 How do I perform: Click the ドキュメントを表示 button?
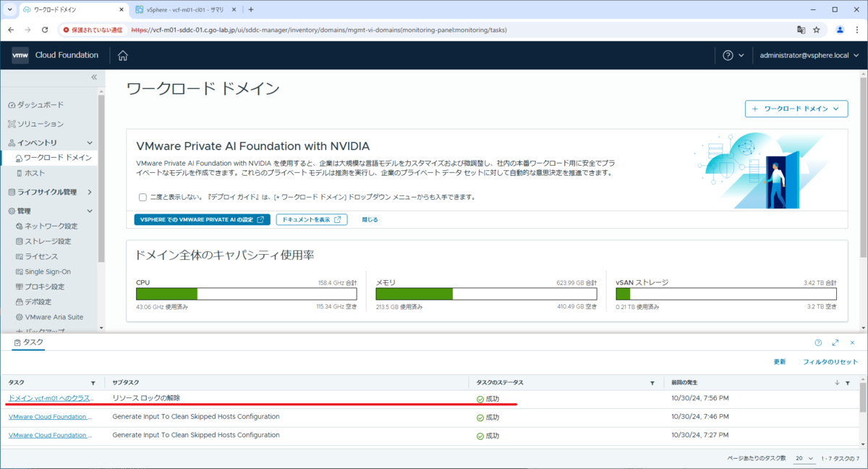(x=312, y=219)
